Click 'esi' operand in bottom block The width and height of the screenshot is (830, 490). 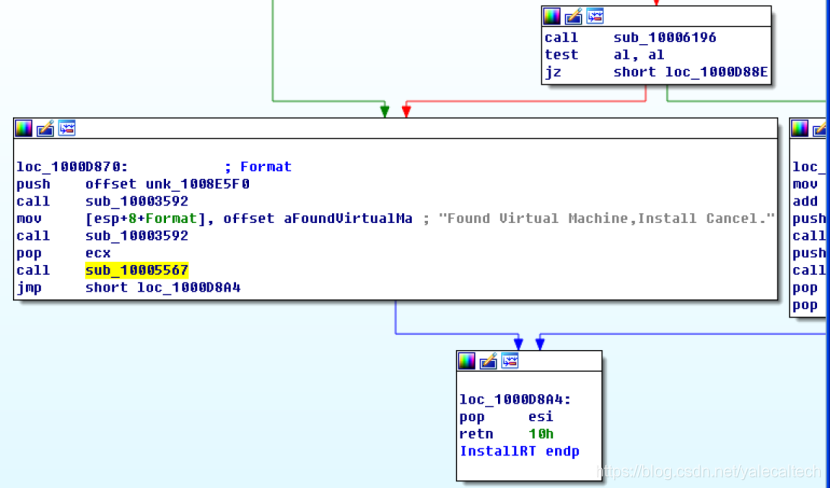pos(540,417)
